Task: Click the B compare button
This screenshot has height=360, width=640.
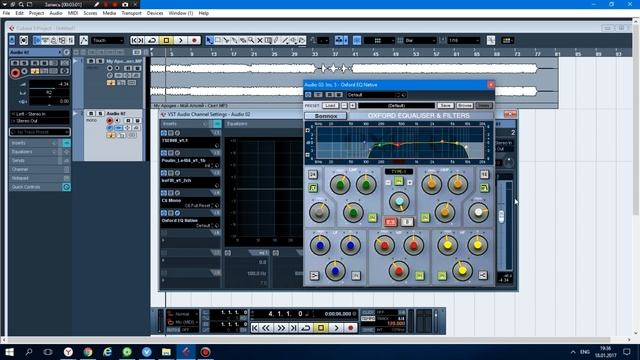Action: point(407,222)
